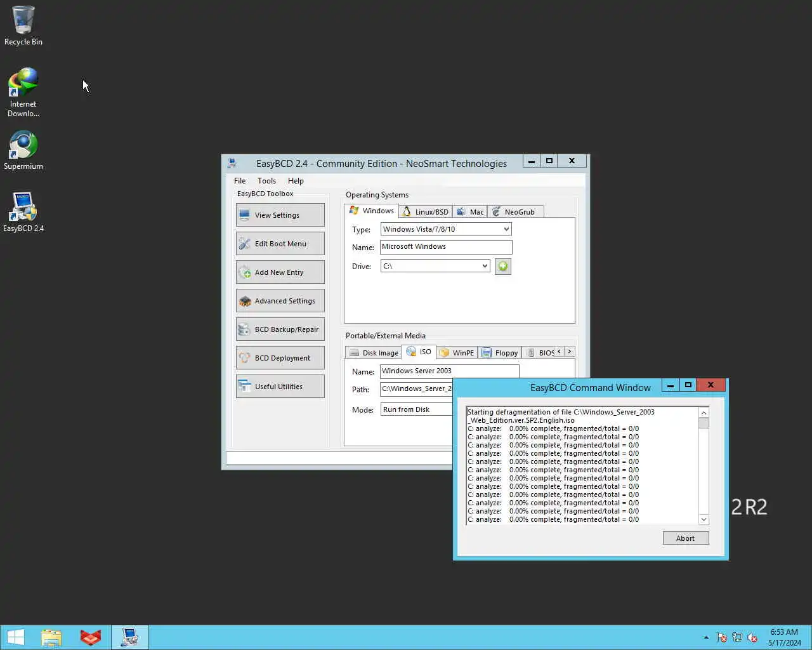
Task: Click the green add entry plus icon
Action: coord(503,267)
